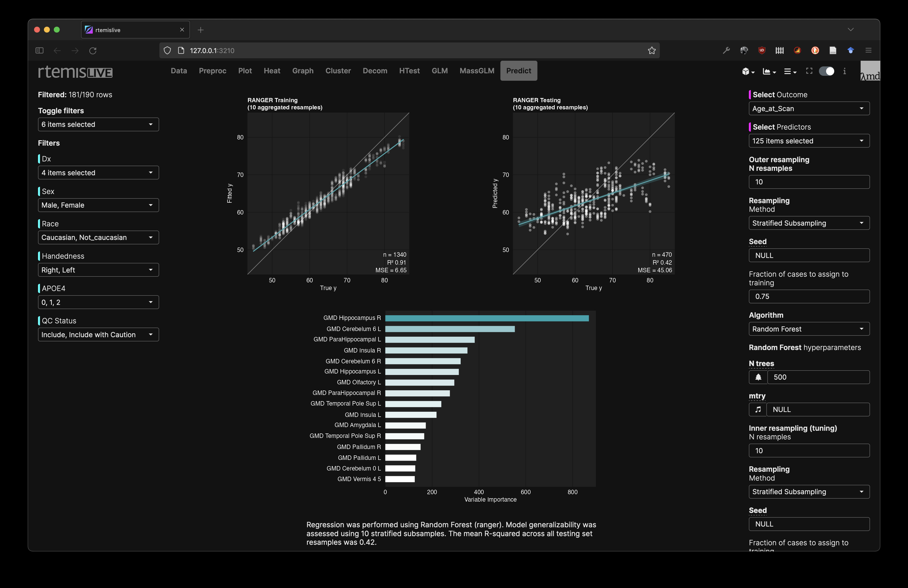The width and height of the screenshot is (908, 588).
Task: Expand the Algorithm Random Forest dropdown
Action: coord(809,329)
